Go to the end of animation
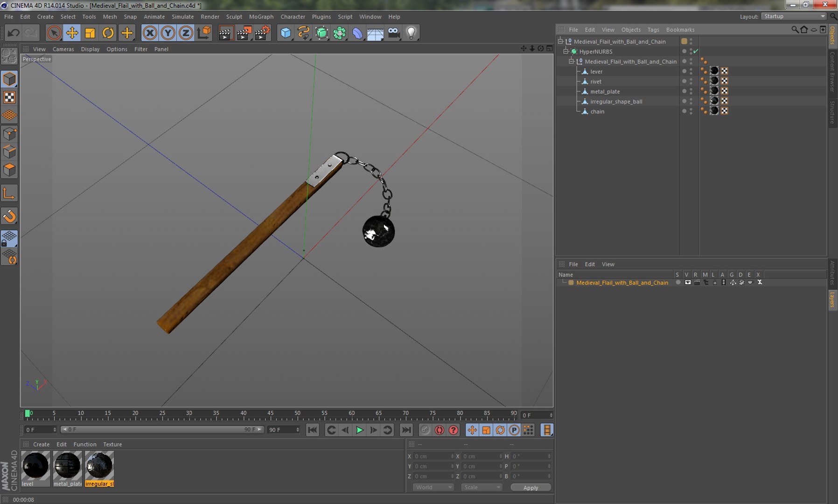838x504 pixels. (406, 430)
